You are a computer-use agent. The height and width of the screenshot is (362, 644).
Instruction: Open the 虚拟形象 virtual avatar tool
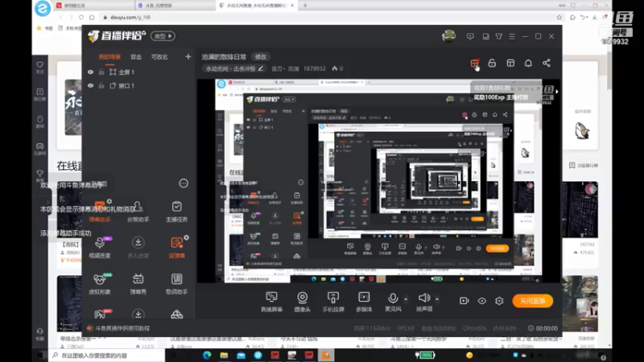click(99, 283)
